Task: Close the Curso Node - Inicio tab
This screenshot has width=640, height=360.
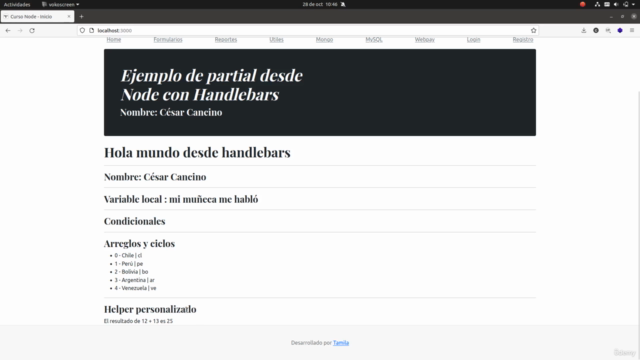Action: [69, 16]
